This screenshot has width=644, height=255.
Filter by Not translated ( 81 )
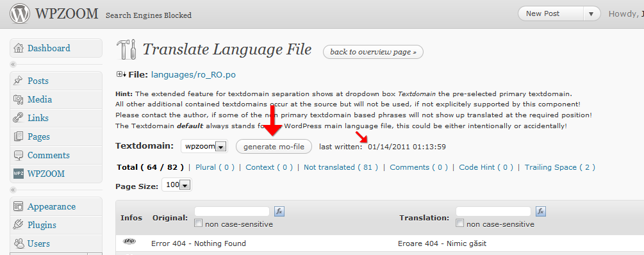point(341,167)
